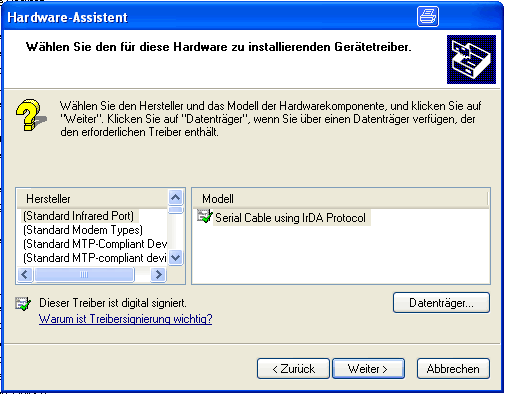Open 'Warum ist Treibersignierung wichtig?' link
505x394 pixels.
125,319
